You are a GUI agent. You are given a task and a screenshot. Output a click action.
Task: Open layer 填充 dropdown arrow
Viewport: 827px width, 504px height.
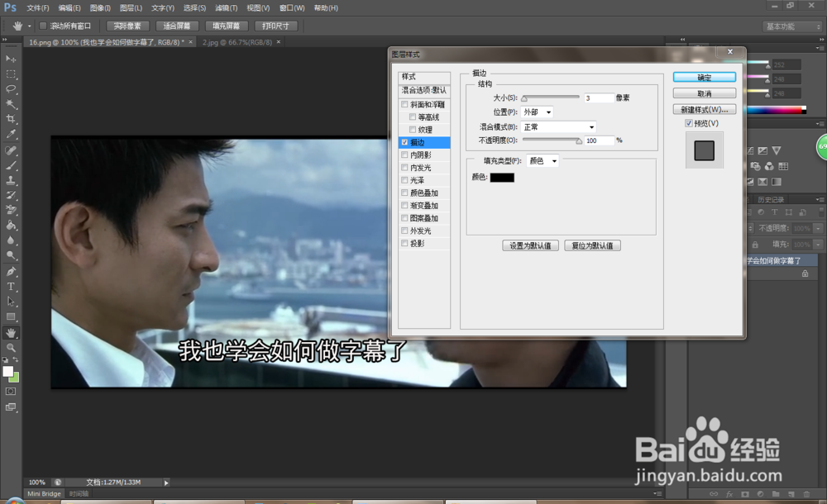coord(818,244)
